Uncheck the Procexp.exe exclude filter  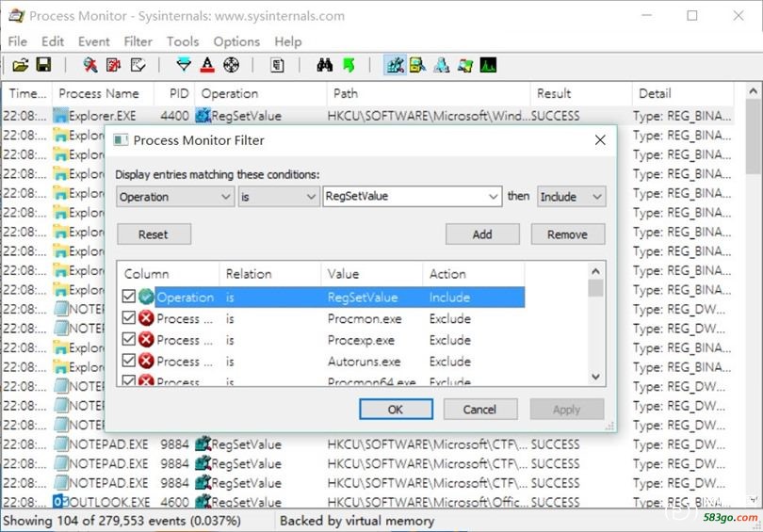tap(128, 339)
